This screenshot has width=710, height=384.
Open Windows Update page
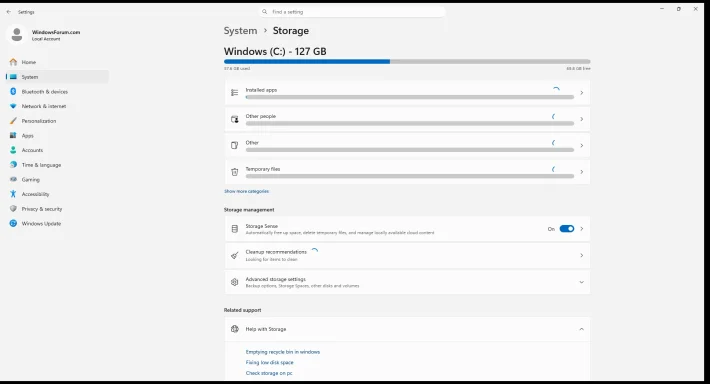coord(57,223)
